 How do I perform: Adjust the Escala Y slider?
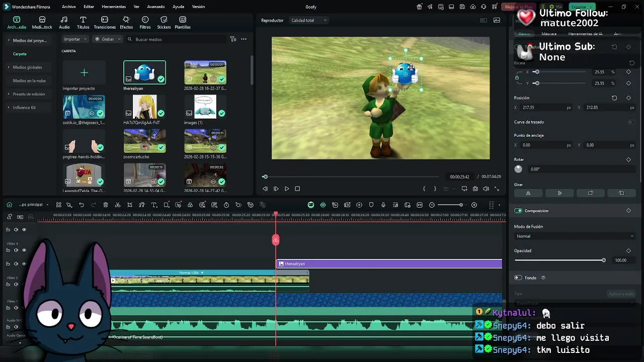(x=558, y=83)
